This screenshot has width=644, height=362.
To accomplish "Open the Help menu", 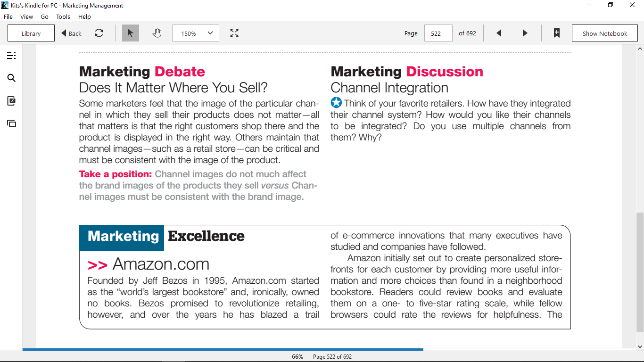I will click(x=84, y=16).
